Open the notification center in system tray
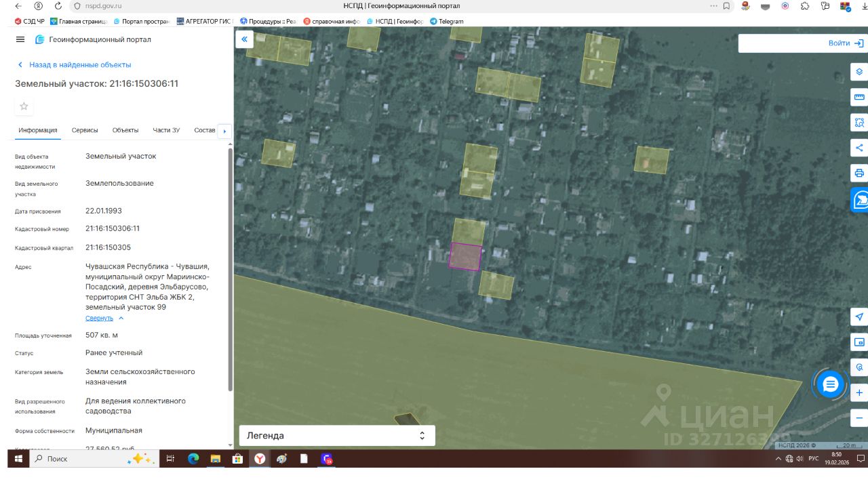This screenshot has width=868, height=488. (860, 459)
